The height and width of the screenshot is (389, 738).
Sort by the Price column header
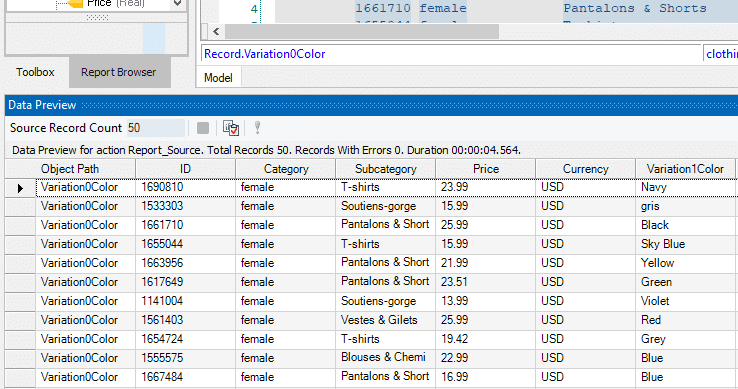(x=486, y=169)
